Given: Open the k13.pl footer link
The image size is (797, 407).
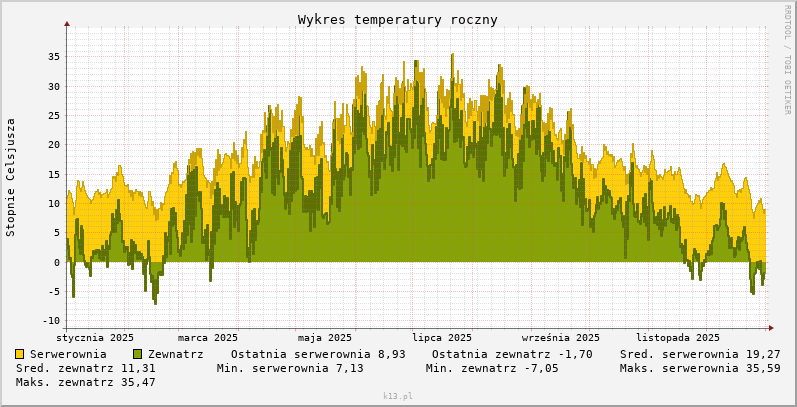Looking at the screenshot, I should (398, 396).
